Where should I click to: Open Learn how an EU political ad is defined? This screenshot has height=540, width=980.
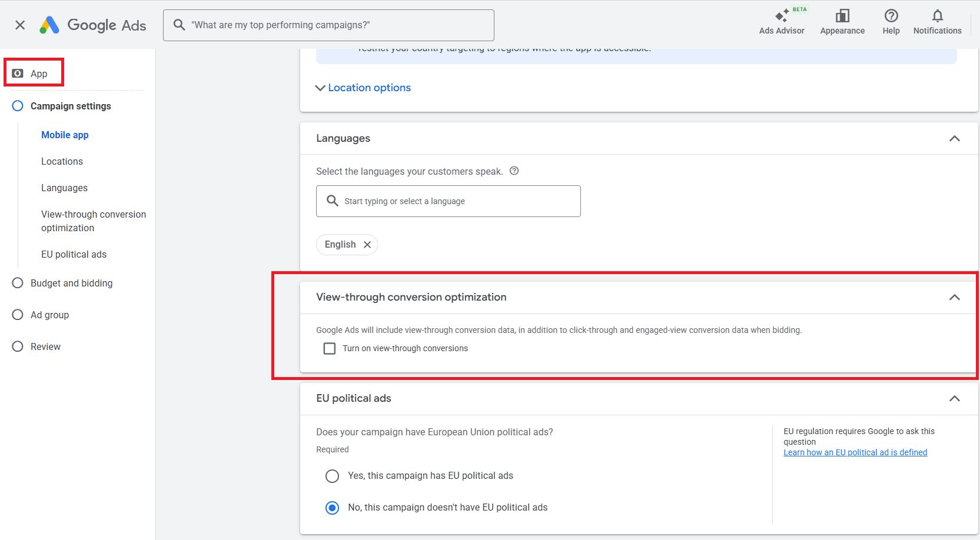855,452
